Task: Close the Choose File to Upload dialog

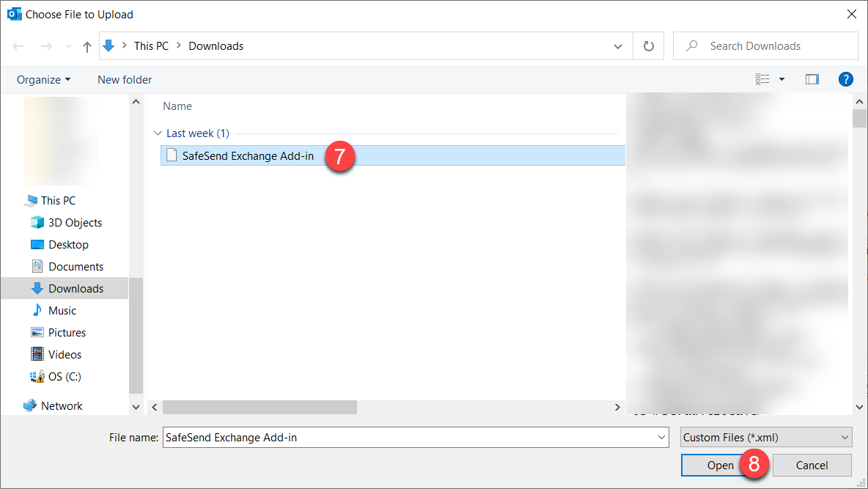Action: pyautogui.click(x=852, y=14)
